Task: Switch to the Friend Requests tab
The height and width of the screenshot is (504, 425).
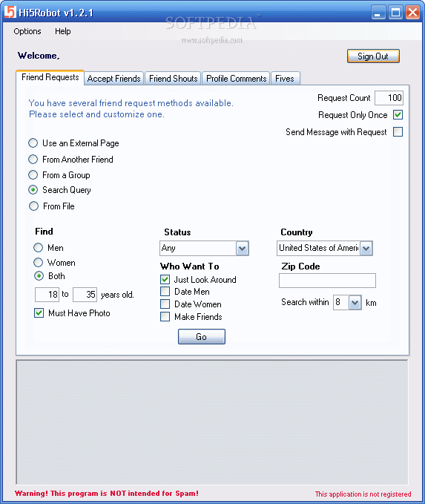Action: pyautogui.click(x=50, y=77)
